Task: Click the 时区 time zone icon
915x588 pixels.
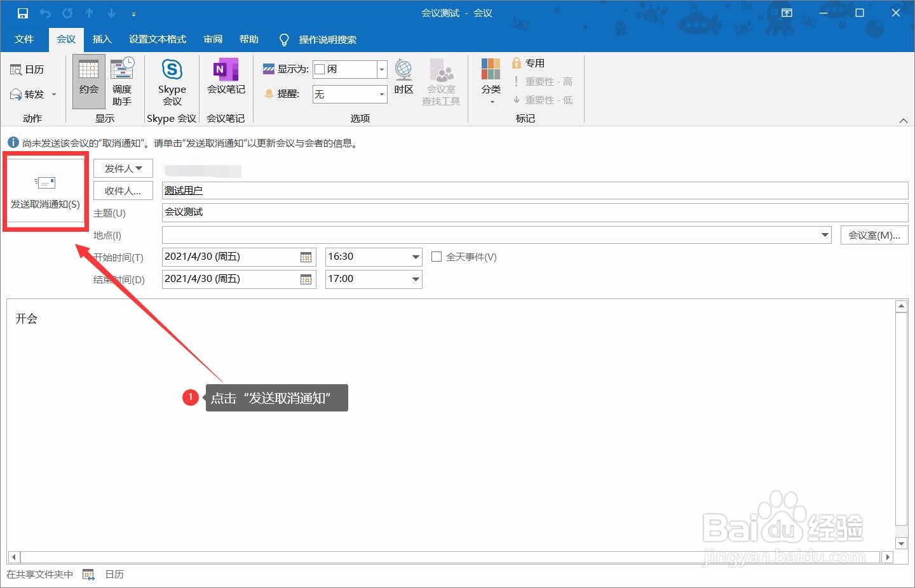Action: [x=403, y=77]
